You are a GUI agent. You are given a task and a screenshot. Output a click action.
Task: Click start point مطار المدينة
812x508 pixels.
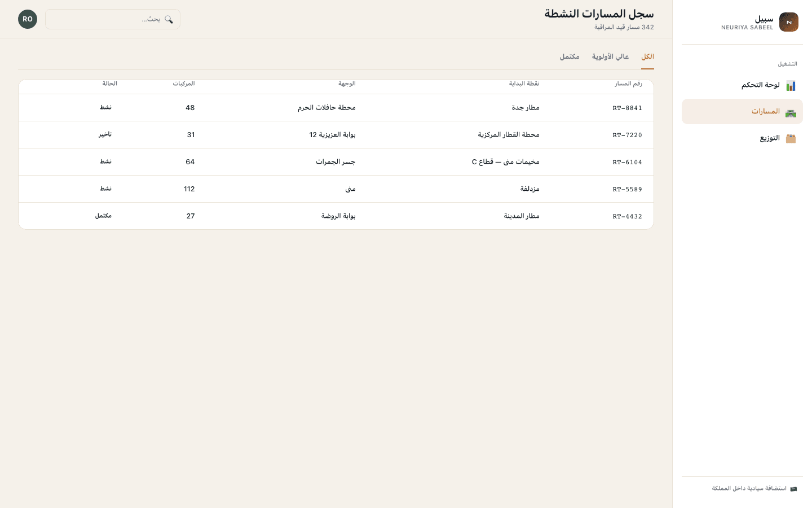522,216
